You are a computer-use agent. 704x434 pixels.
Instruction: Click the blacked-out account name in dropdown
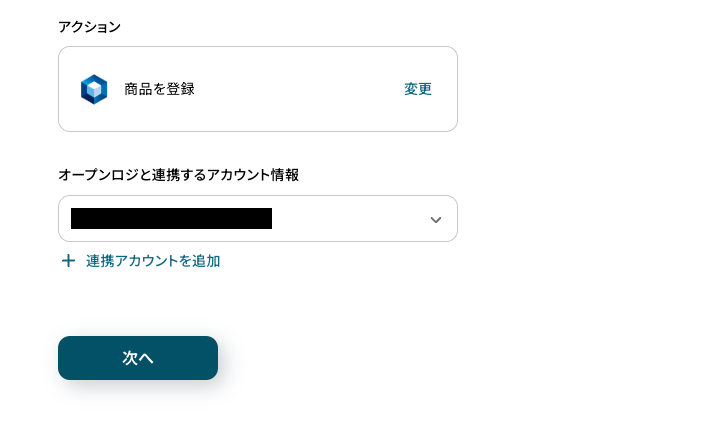click(172, 219)
